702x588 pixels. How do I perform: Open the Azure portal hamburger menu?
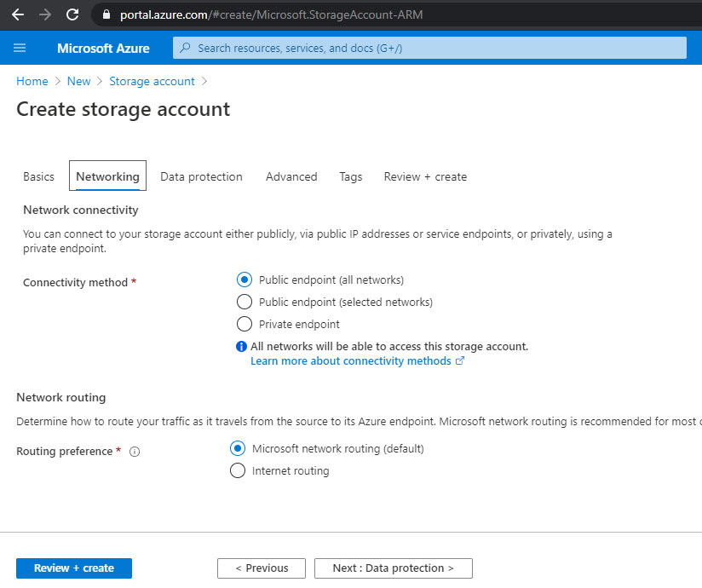(20, 48)
